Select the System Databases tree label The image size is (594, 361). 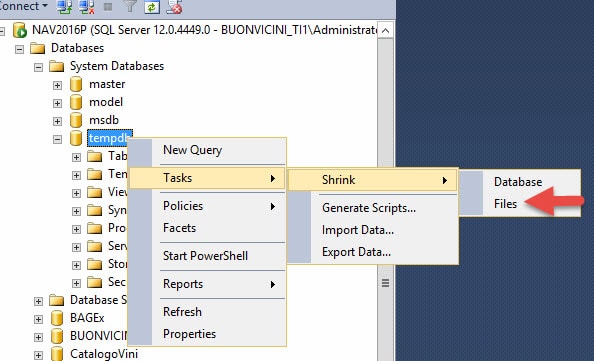coord(117,66)
